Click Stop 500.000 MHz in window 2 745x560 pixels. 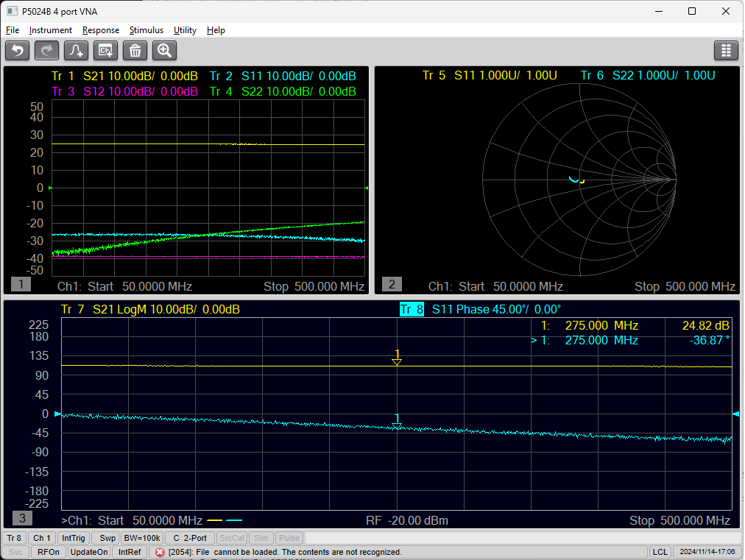point(685,286)
